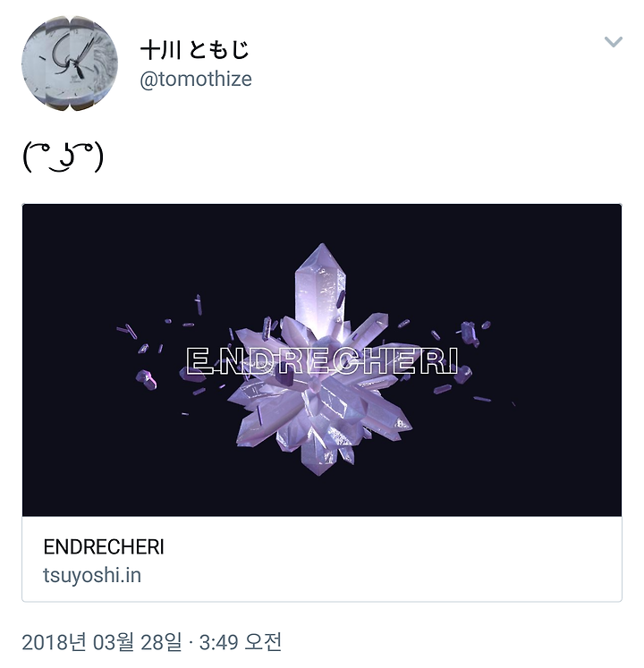Open the @tomothize handle
The width and height of the screenshot is (644, 668).
click(x=196, y=80)
